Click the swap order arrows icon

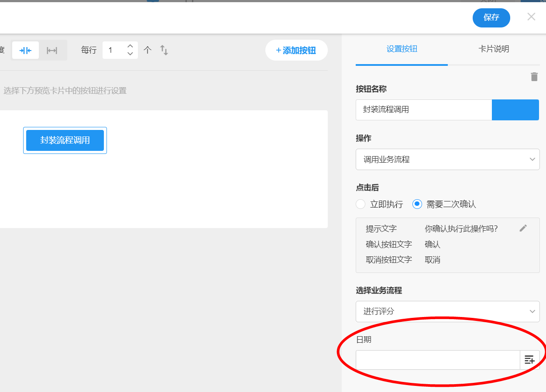[164, 50]
